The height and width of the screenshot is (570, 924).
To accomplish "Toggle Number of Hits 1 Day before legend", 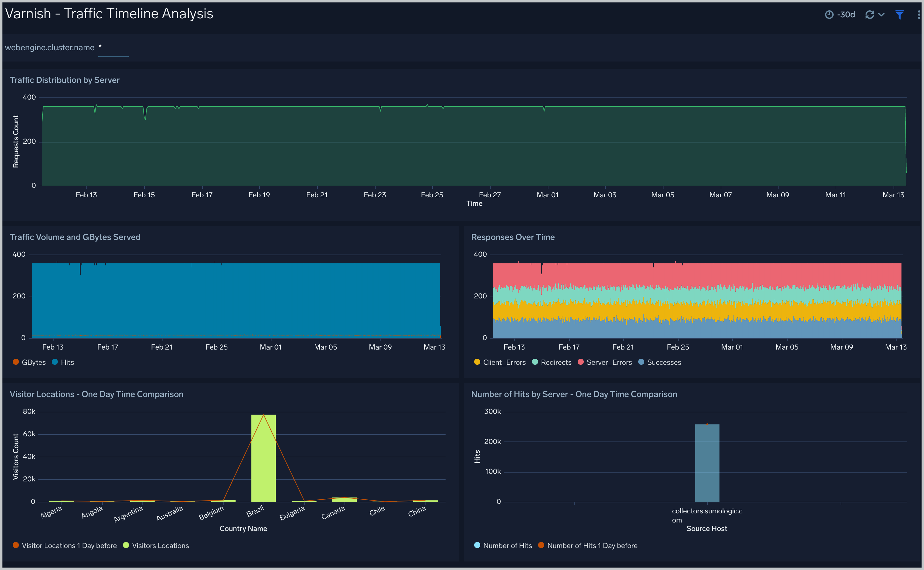I will point(588,546).
